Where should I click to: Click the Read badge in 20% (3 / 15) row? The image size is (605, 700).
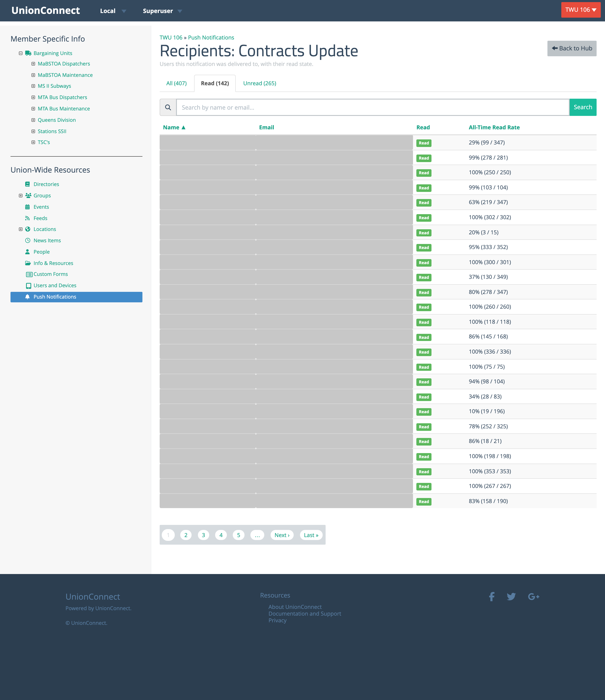tap(424, 233)
